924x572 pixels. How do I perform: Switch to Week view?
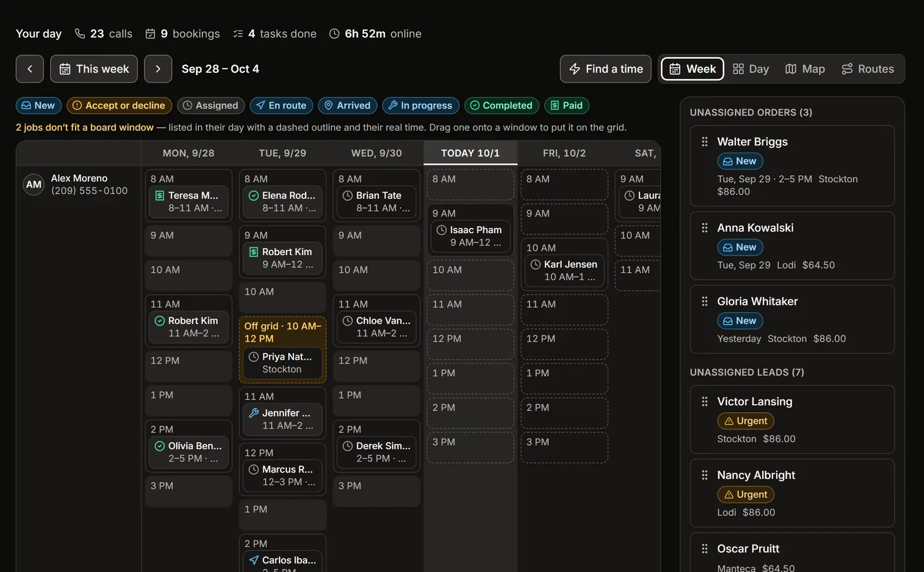(692, 69)
